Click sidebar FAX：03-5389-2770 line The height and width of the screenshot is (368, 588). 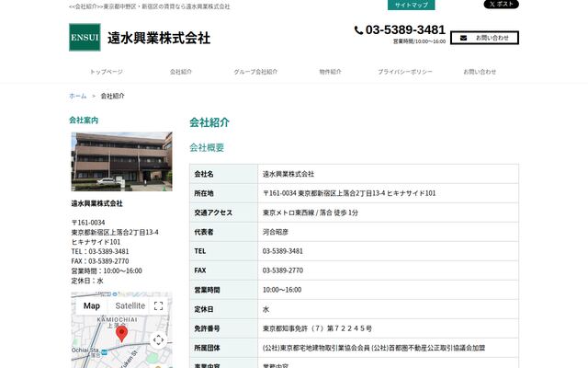(x=100, y=261)
